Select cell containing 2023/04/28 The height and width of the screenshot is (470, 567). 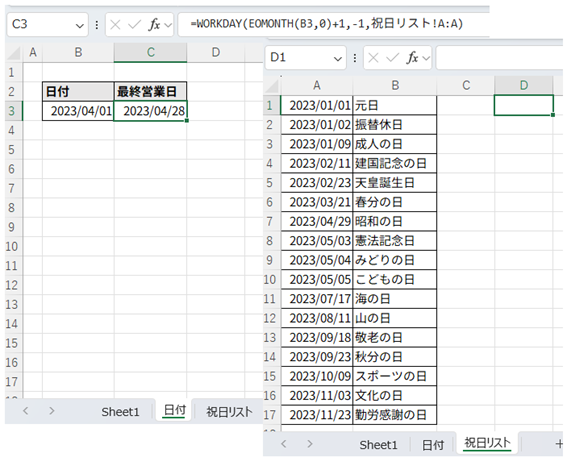pyautogui.click(x=150, y=111)
